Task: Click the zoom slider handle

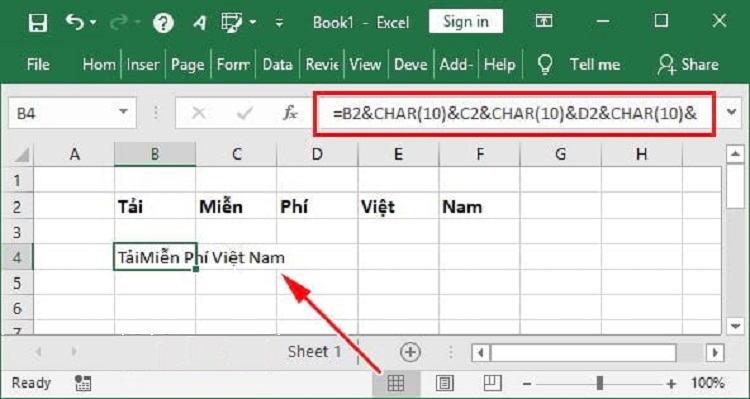Action: [x=600, y=383]
